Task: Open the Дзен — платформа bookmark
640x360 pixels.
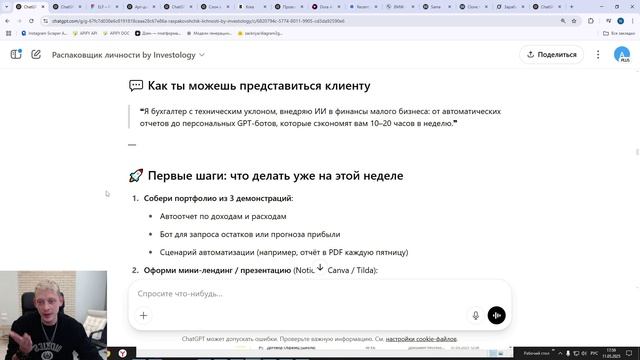Action: [158, 33]
